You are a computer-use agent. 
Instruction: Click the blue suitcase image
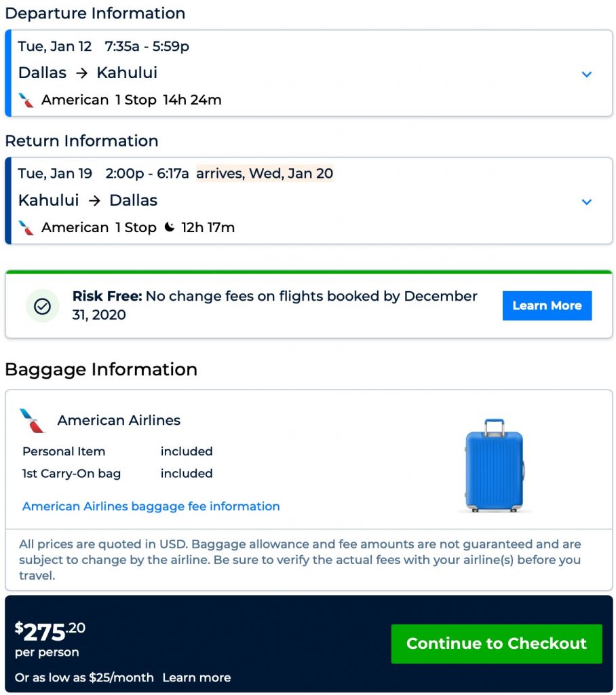click(x=495, y=465)
